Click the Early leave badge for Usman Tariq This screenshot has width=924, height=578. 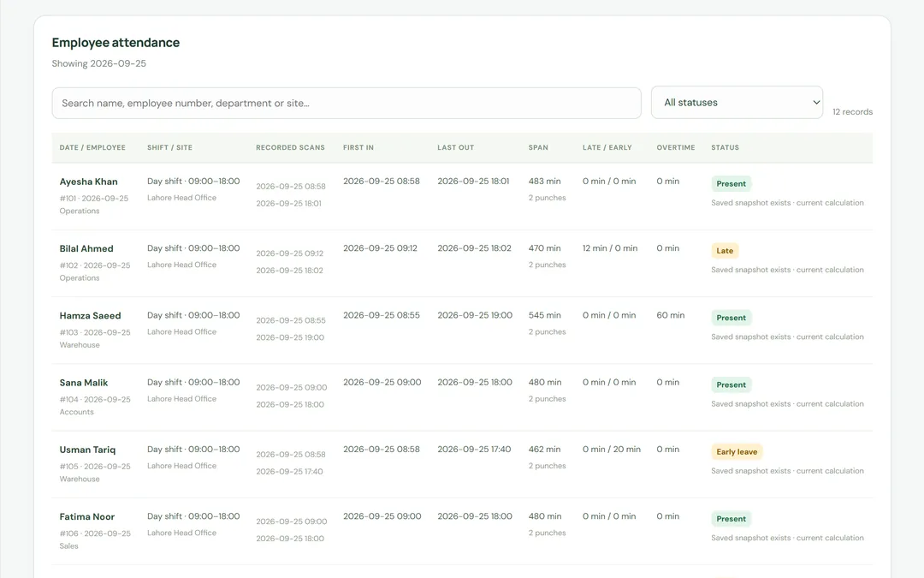click(737, 452)
